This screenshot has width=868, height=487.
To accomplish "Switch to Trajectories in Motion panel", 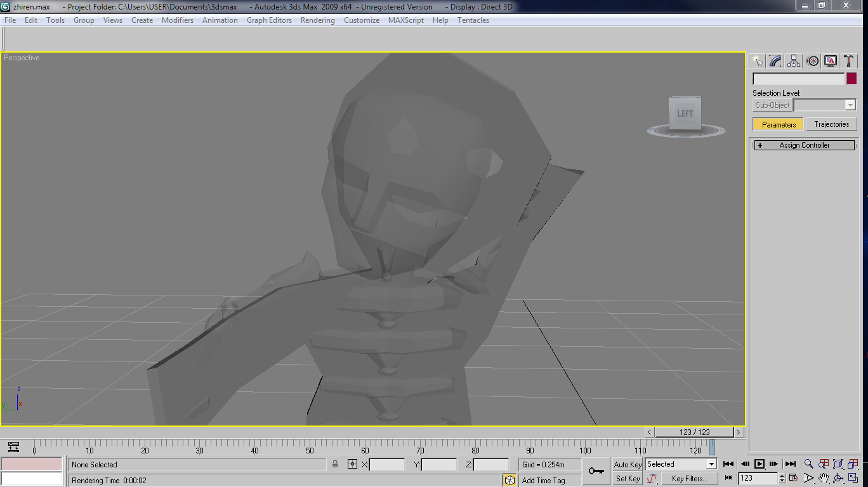I will coord(831,124).
